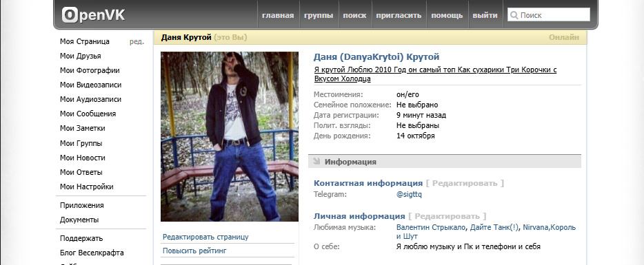Open Telegram link @sigttq
The height and width of the screenshot is (265, 644).
[x=409, y=194]
